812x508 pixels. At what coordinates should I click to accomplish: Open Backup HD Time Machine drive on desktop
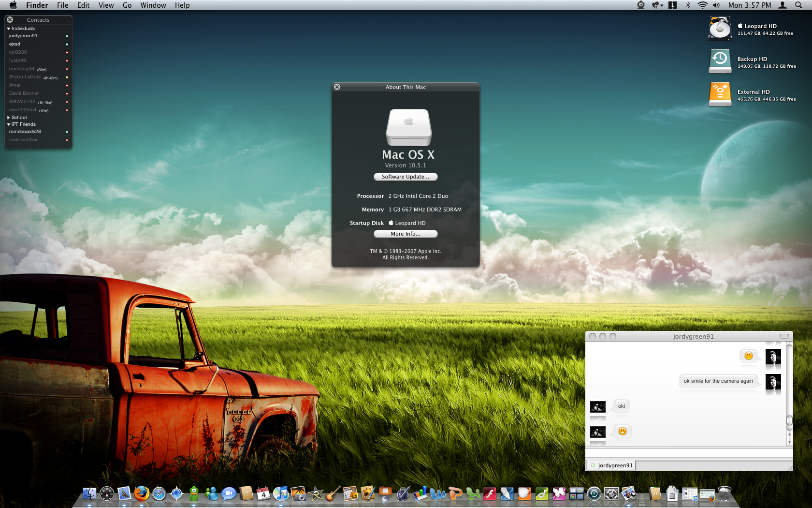720,61
